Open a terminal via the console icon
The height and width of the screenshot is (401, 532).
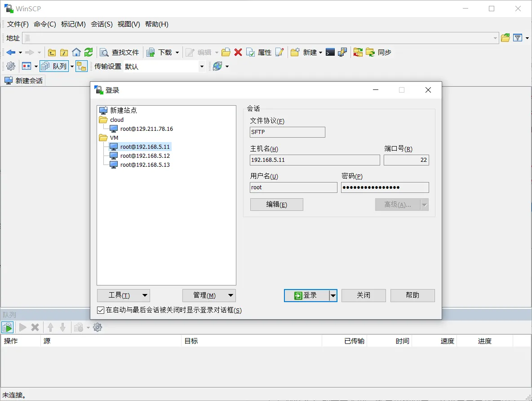pos(330,52)
